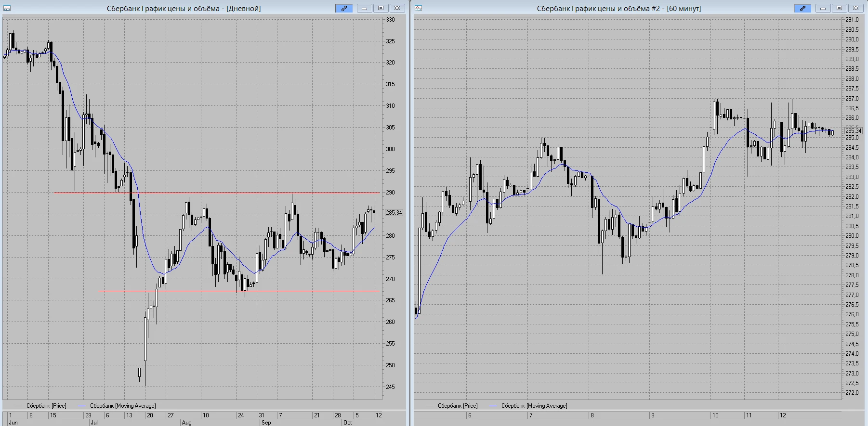Image resolution: width=868 pixels, height=426 pixels.
Task: Click the 300 value on daily price axis
Action: click(390, 149)
